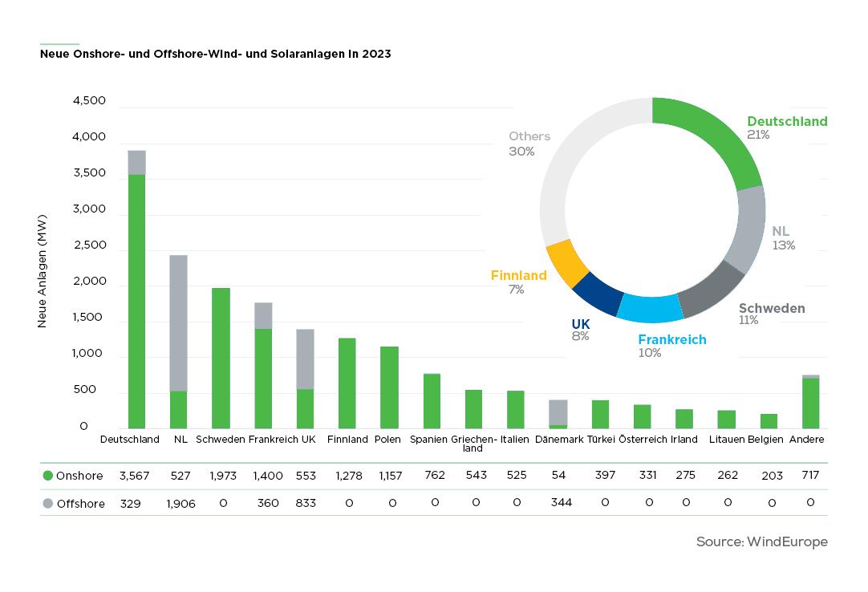
Task: Click the Offshore value 344
Action: (562, 502)
